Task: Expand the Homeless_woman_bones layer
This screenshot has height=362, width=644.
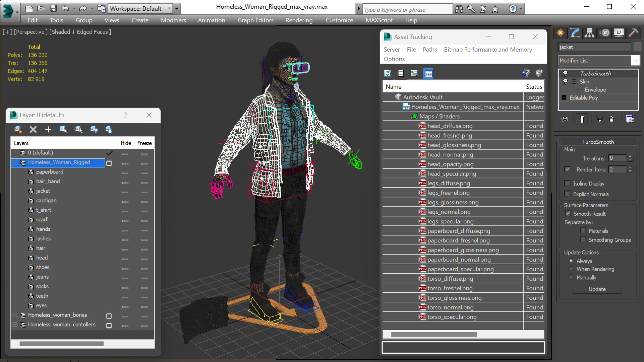Action: click(15, 315)
